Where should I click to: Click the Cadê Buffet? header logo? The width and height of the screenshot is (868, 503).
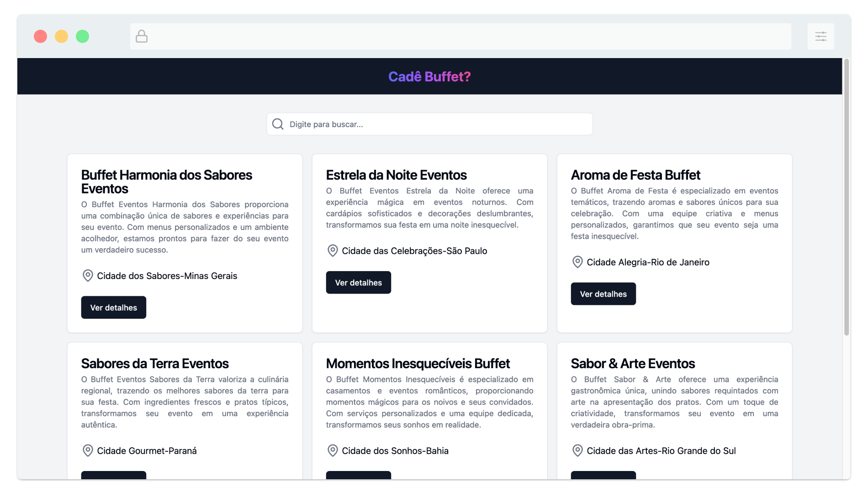[429, 76]
